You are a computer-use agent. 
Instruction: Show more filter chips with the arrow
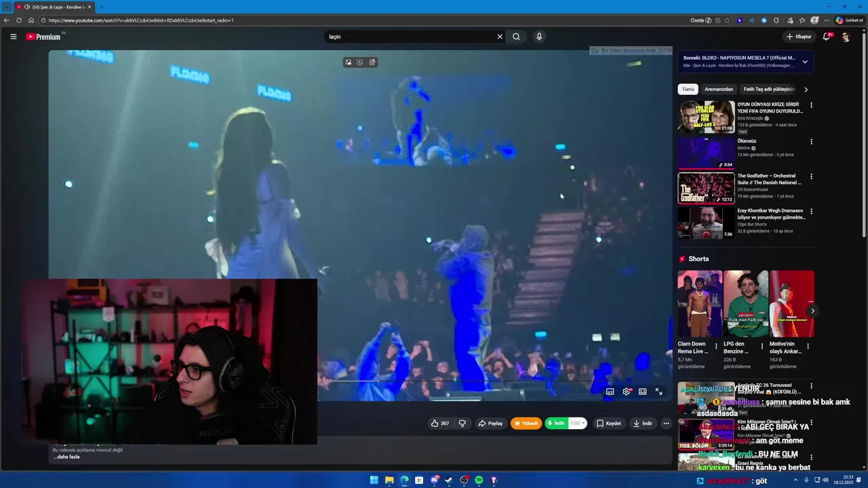pos(806,89)
